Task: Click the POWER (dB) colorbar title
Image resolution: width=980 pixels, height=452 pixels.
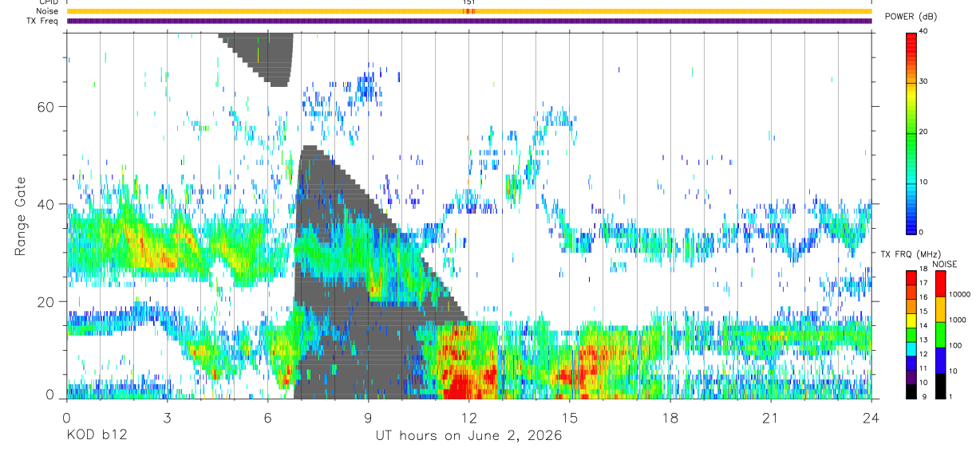Action: click(x=911, y=16)
